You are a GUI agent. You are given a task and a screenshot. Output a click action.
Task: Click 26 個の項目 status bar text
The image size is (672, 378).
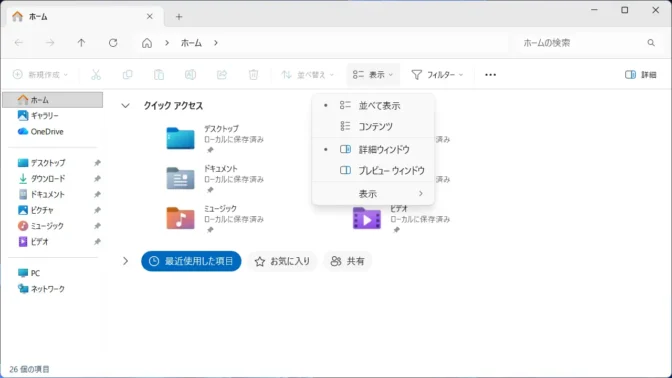30,369
